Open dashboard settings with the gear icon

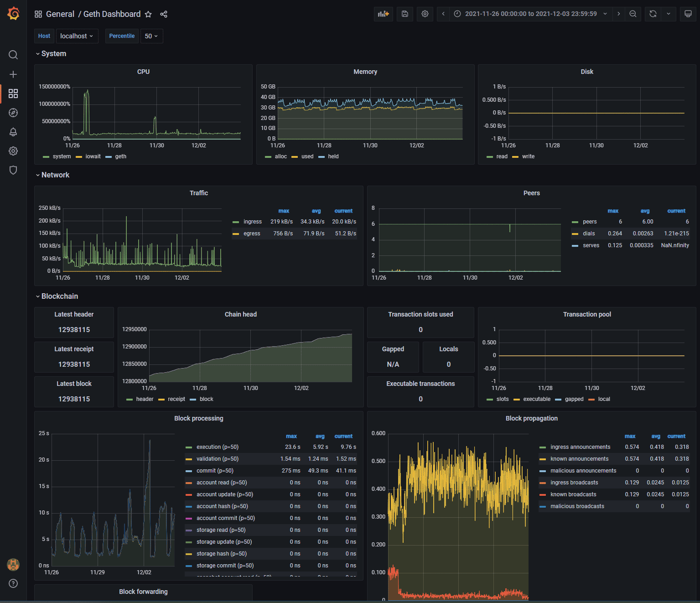[425, 14]
